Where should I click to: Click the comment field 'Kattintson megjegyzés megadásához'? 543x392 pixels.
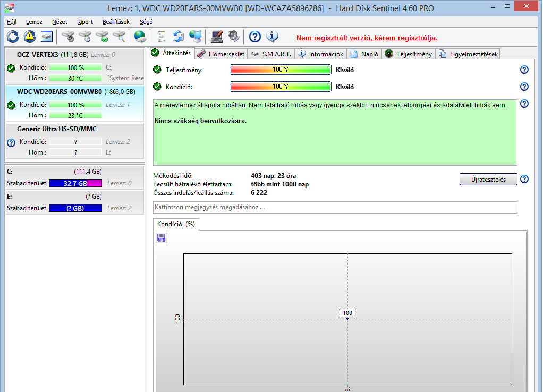[335, 208]
